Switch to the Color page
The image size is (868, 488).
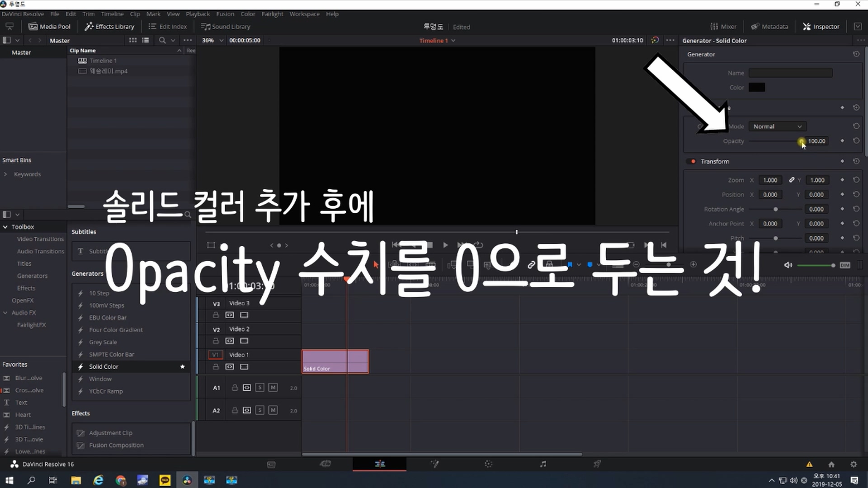pyautogui.click(x=488, y=464)
